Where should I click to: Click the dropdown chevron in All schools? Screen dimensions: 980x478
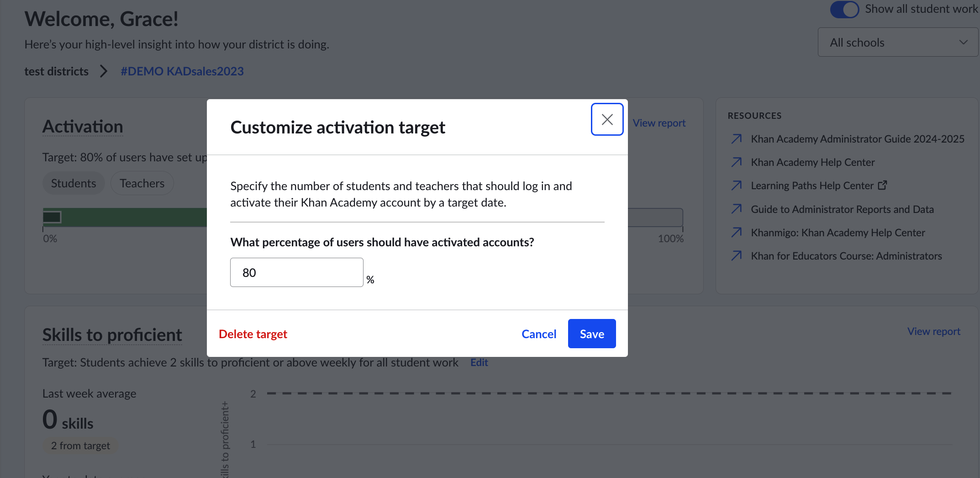pyautogui.click(x=963, y=42)
